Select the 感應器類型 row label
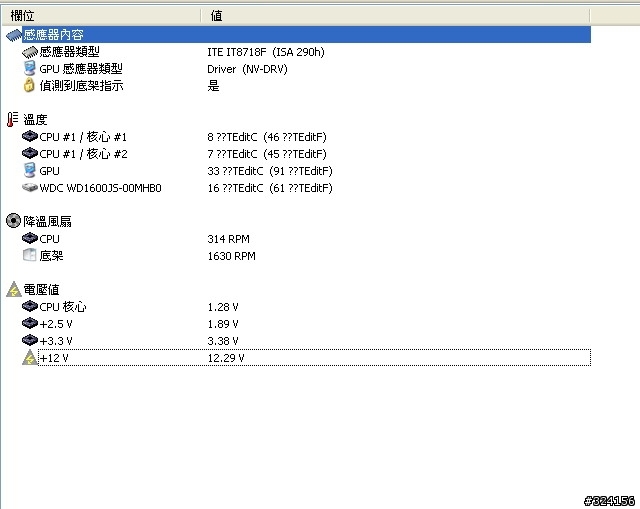The image size is (640, 509). pyautogui.click(x=69, y=52)
